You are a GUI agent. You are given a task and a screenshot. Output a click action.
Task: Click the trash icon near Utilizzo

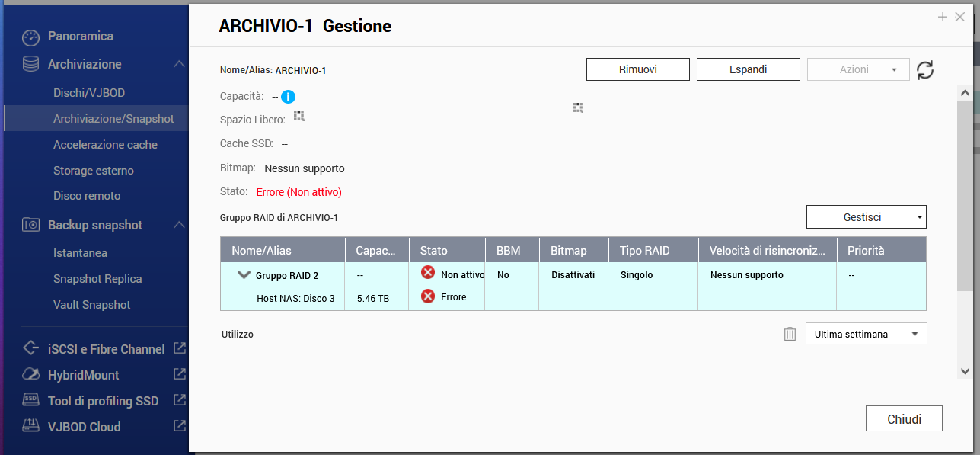point(790,334)
